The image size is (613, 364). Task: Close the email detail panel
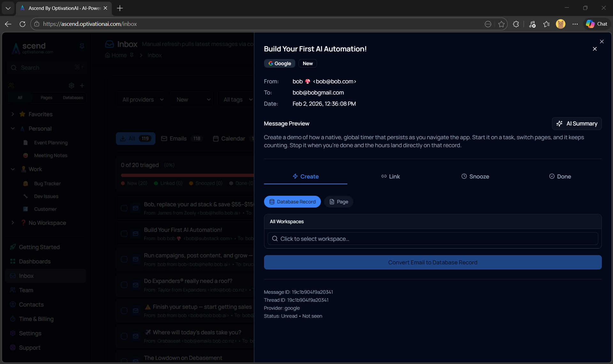(594, 49)
